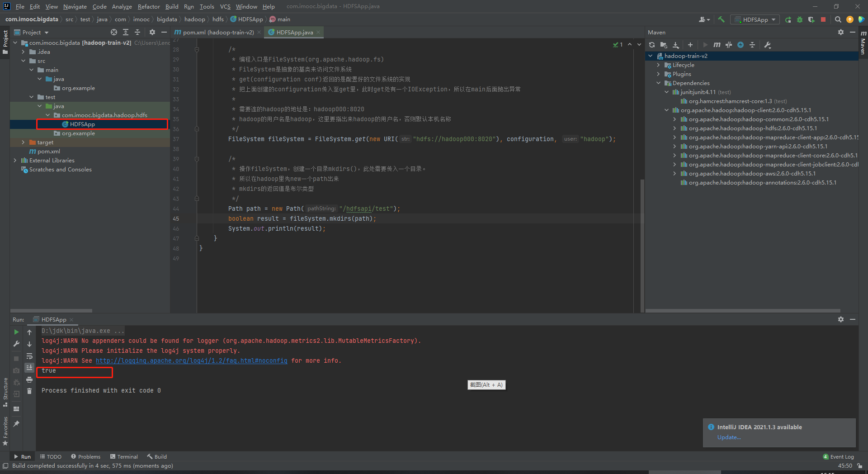
Task: Click the Debug HDFSApp bug icon
Action: tap(800, 19)
